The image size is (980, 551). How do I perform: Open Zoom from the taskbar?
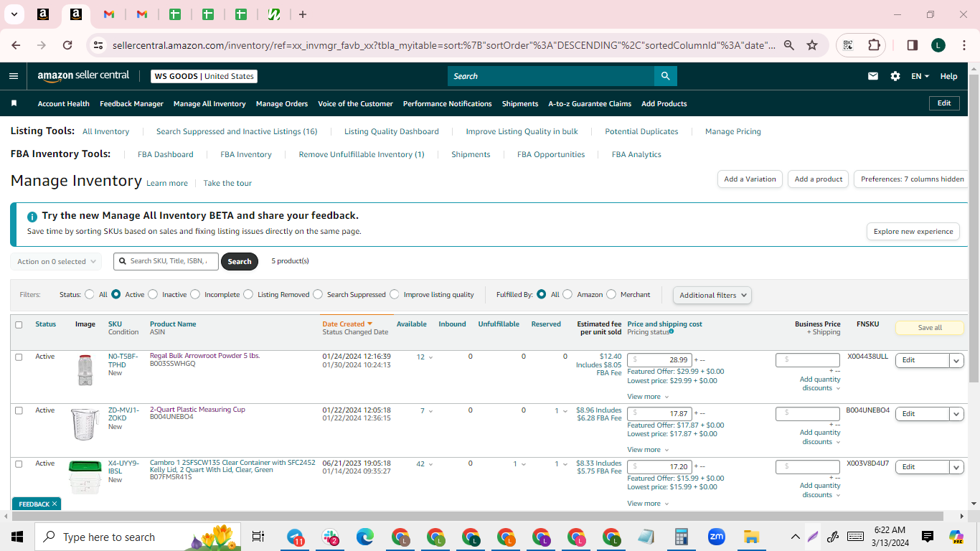pos(716,537)
